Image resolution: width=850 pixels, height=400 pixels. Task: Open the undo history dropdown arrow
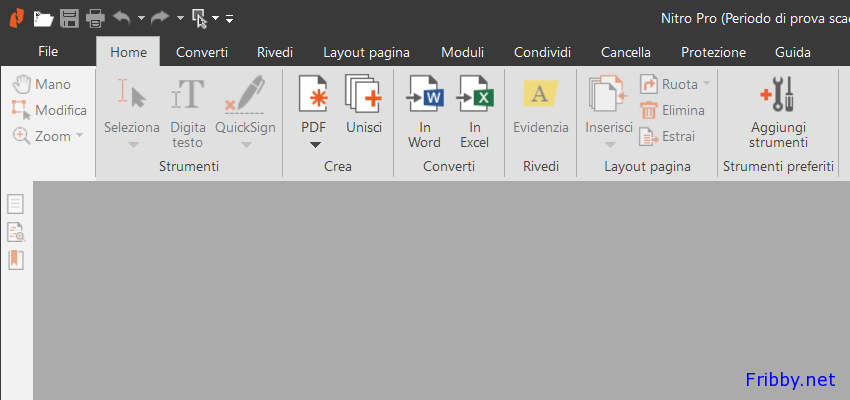141,18
